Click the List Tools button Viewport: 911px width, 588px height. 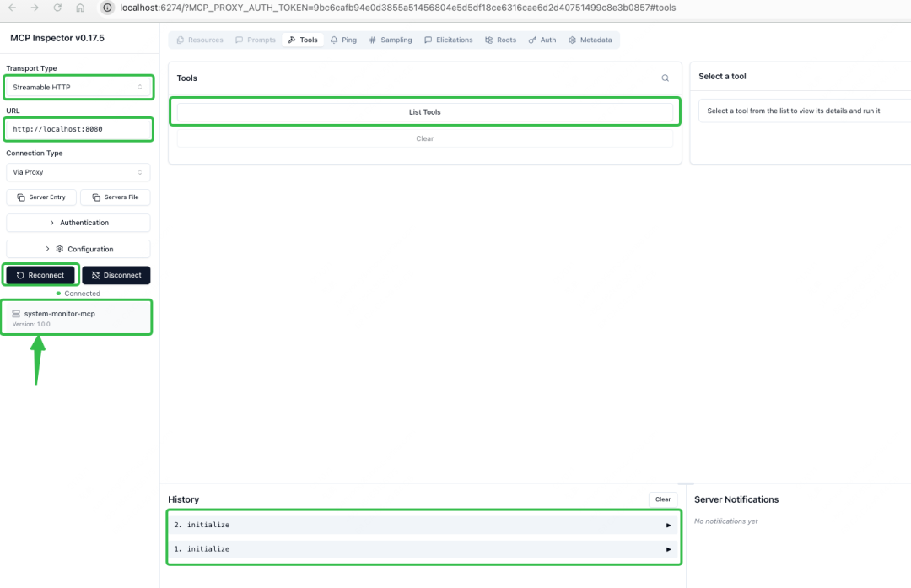click(424, 111)
